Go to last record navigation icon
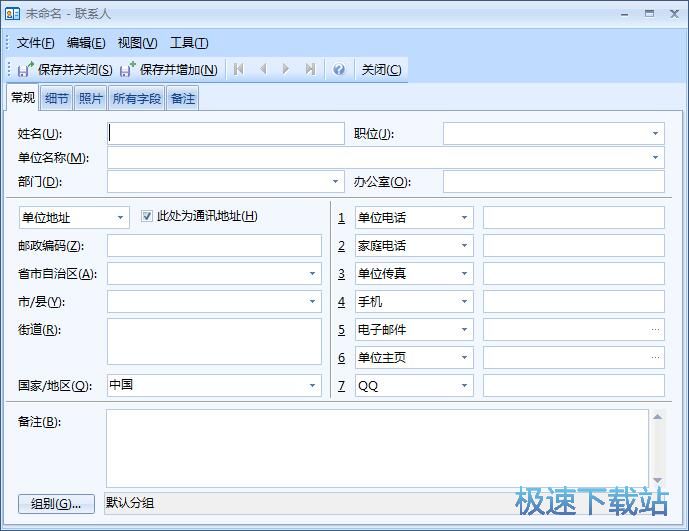 click(x=310, y=69)
